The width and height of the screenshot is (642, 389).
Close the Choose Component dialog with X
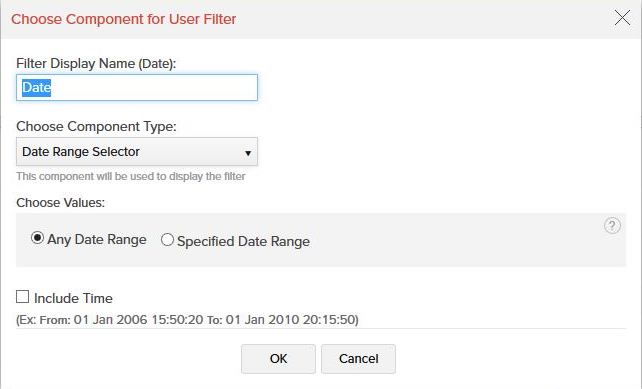622,18
